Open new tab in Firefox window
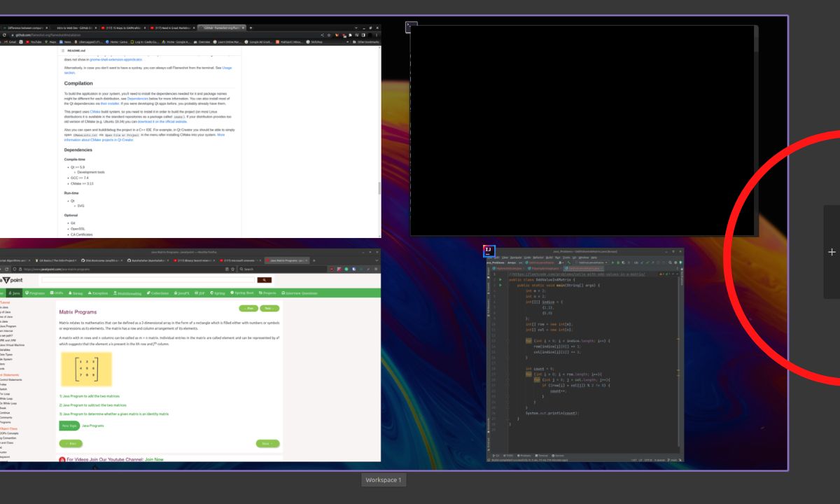840x504 pixels. tap(314, 260)
